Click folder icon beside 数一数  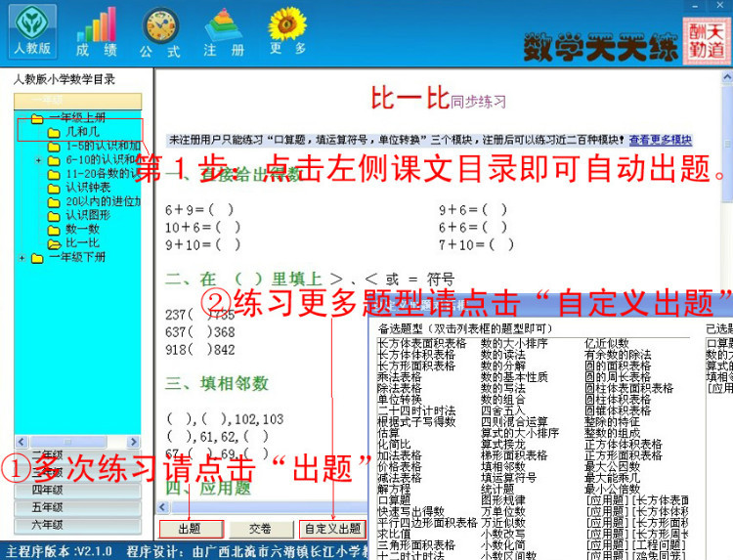[54, 230]
